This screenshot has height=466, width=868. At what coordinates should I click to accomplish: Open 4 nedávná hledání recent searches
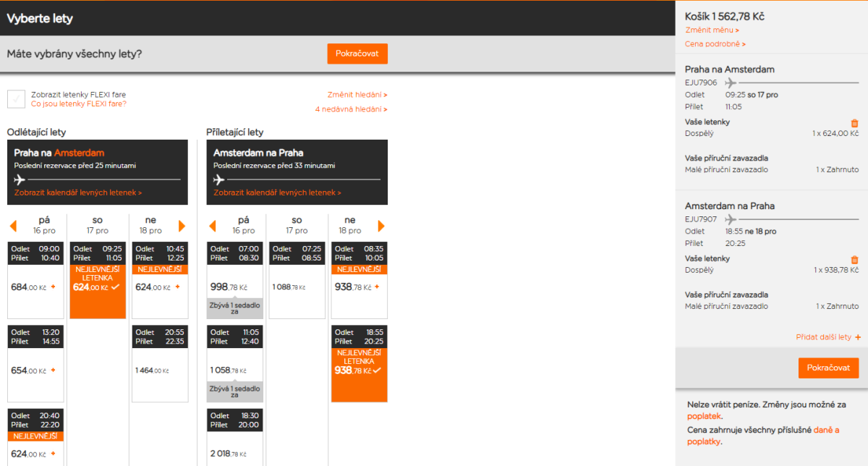351,109
